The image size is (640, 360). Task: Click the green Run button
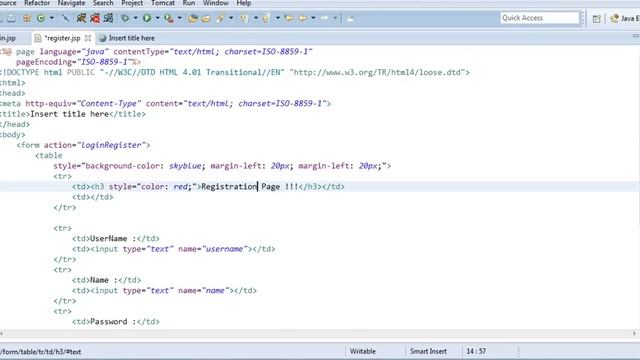pos(147,18)
